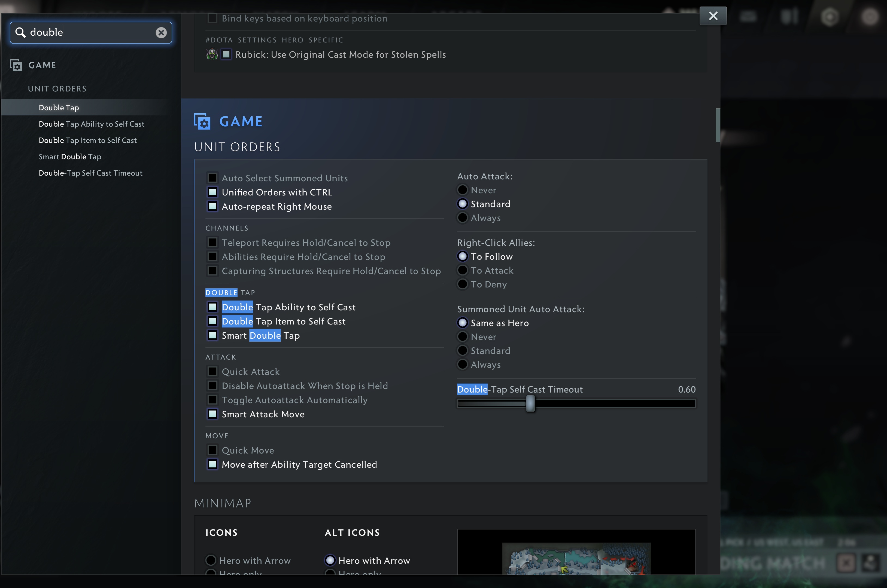Screen dimensions: 887x588
Task: Click the 0.60 timeout value
Action: [x=687, y=390]
